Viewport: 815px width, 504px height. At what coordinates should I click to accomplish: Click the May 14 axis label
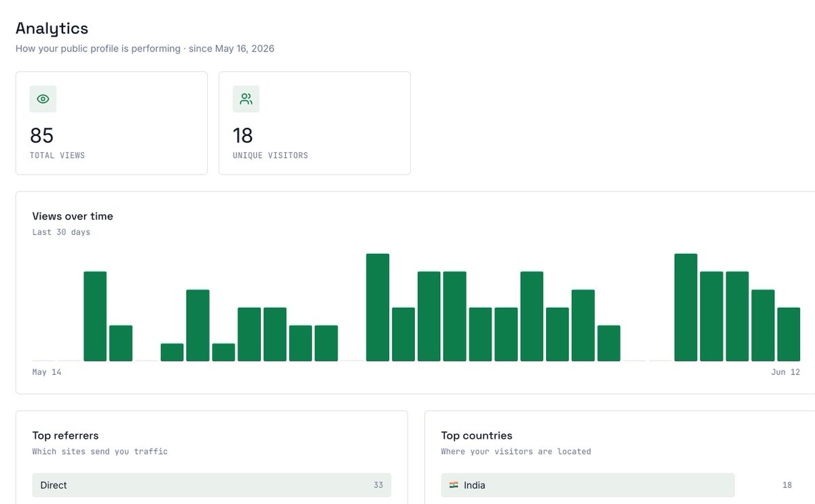point(47,372)
